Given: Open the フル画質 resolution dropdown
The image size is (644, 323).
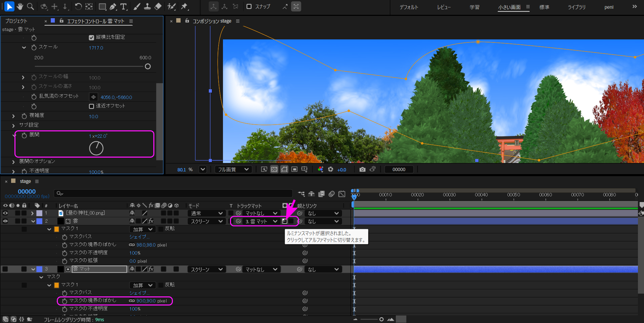Looking at the screenshot, I should (233, 169).
